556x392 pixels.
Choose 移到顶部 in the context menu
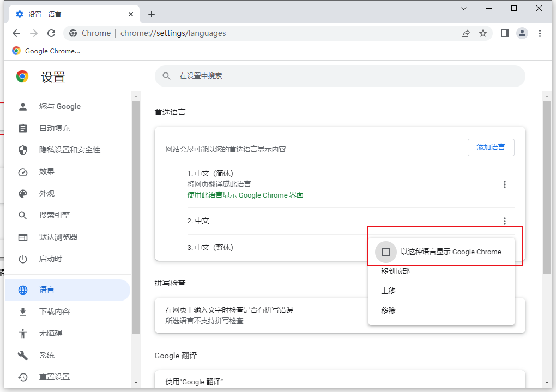(x=442, y=271)
